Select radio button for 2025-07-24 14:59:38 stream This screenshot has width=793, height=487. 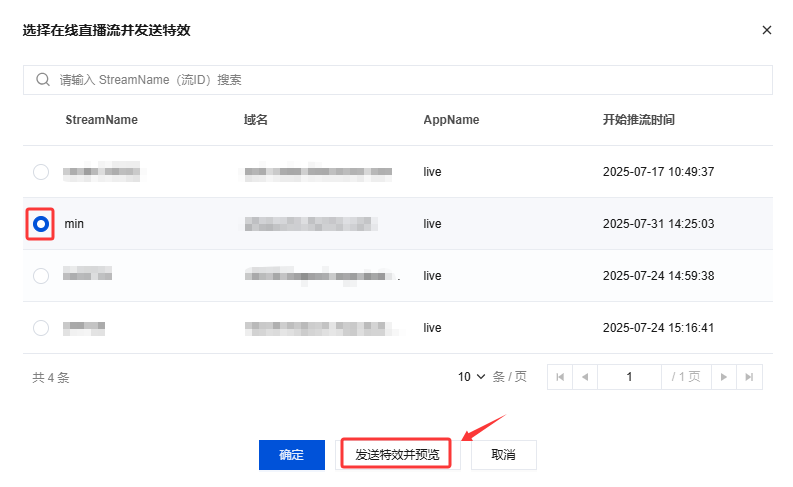pos(41,276)
